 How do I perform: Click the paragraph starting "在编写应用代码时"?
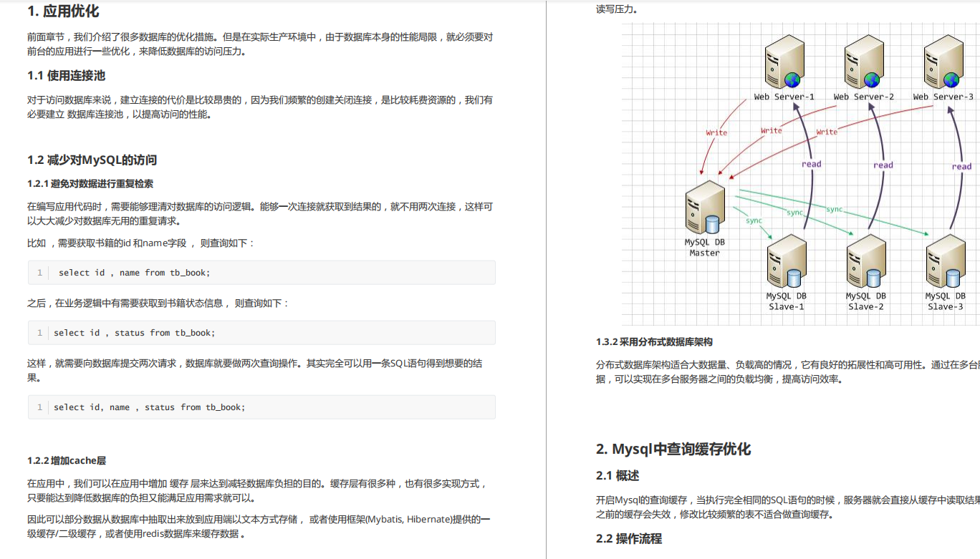(x=260, y=213)
